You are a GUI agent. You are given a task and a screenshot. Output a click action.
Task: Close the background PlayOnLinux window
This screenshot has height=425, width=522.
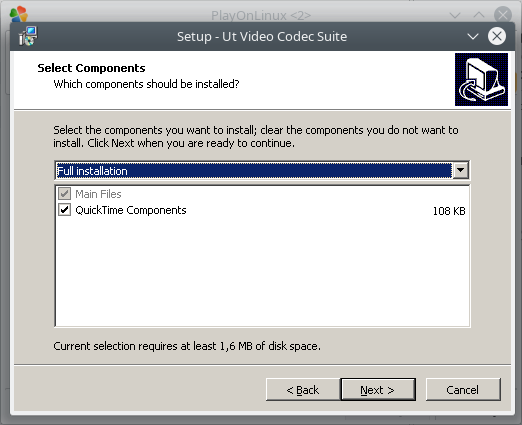503,15
